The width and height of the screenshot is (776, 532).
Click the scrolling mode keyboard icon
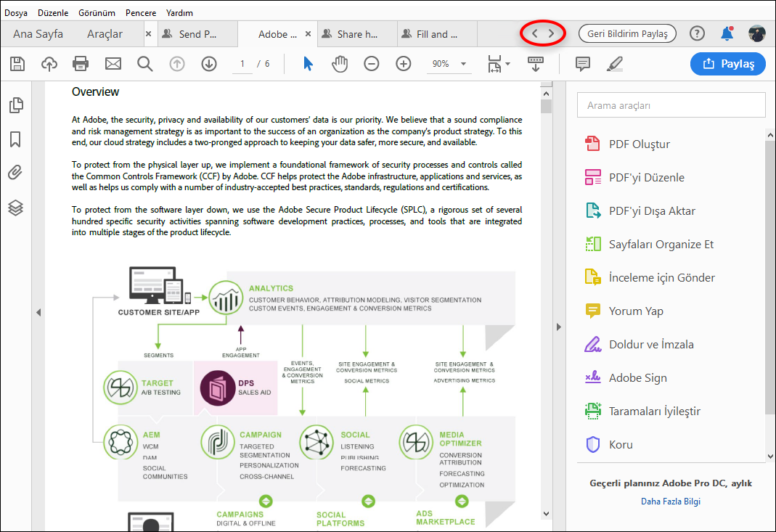[x=536, y=64]
